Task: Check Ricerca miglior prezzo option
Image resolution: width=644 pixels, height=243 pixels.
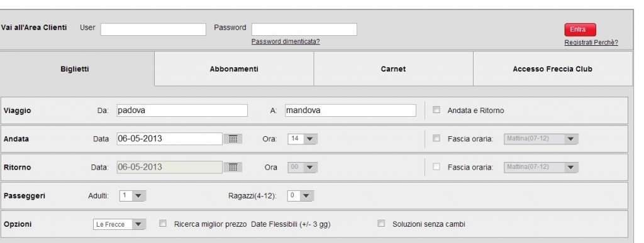Action: (163, 224)
